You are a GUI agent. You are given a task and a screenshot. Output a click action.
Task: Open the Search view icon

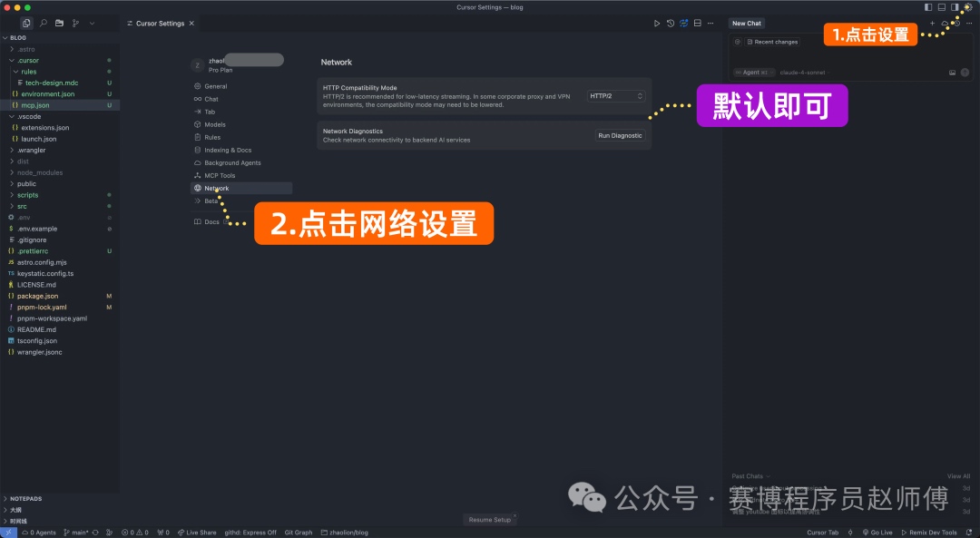tap(44, 23)
